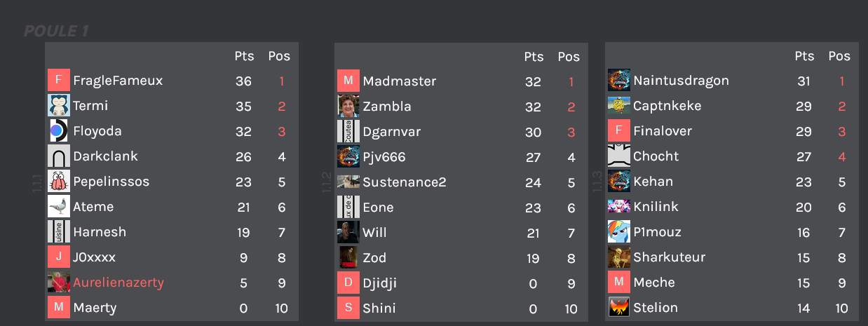The width and height of the screenshot is (868, 326).
Task: Click FragleFameux's red F letter avatar
Action: click(x=59, y=81)
